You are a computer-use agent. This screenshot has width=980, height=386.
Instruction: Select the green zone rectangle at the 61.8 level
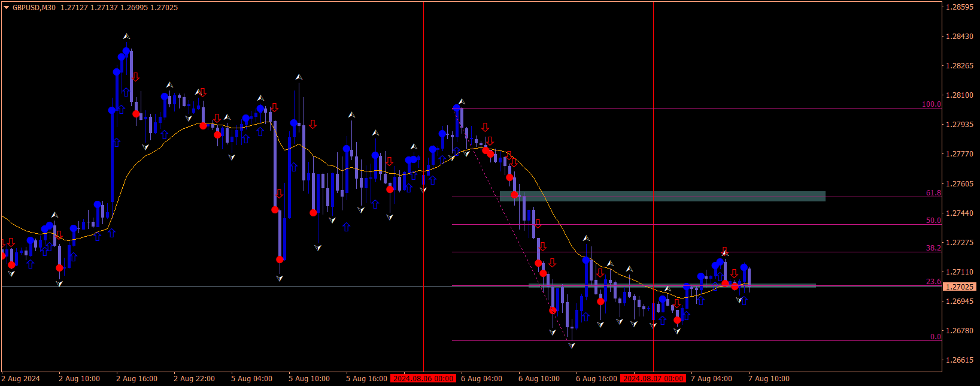click(x=663, y=196)
